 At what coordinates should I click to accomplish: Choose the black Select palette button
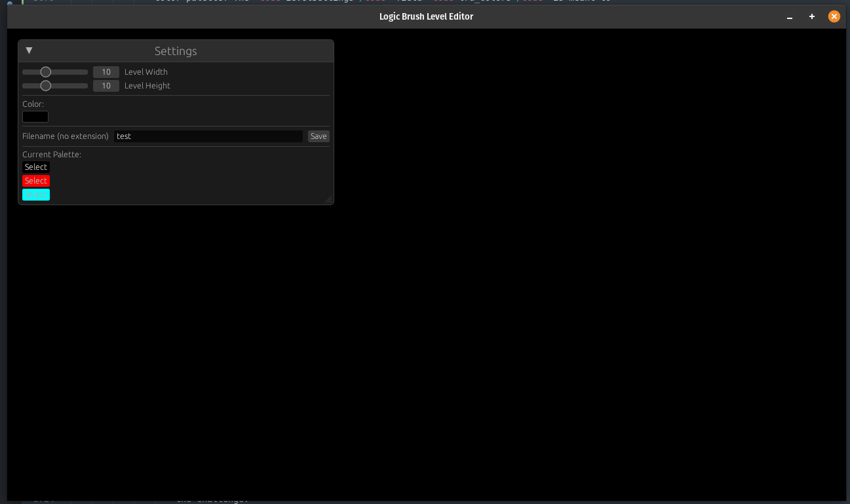(x=36, y=167)
